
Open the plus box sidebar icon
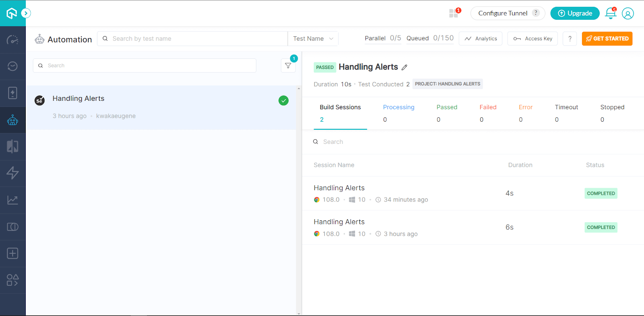point(12,253)
